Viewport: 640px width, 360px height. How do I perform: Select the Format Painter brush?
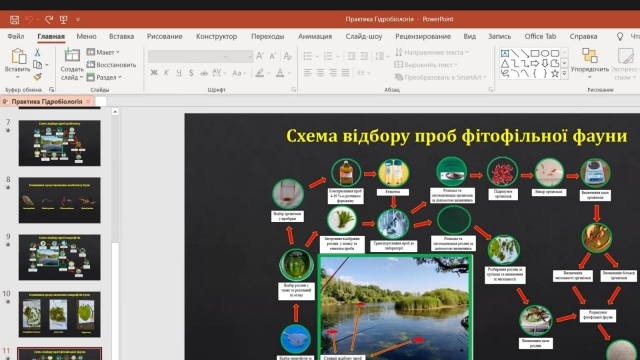[x=38, y=77]
